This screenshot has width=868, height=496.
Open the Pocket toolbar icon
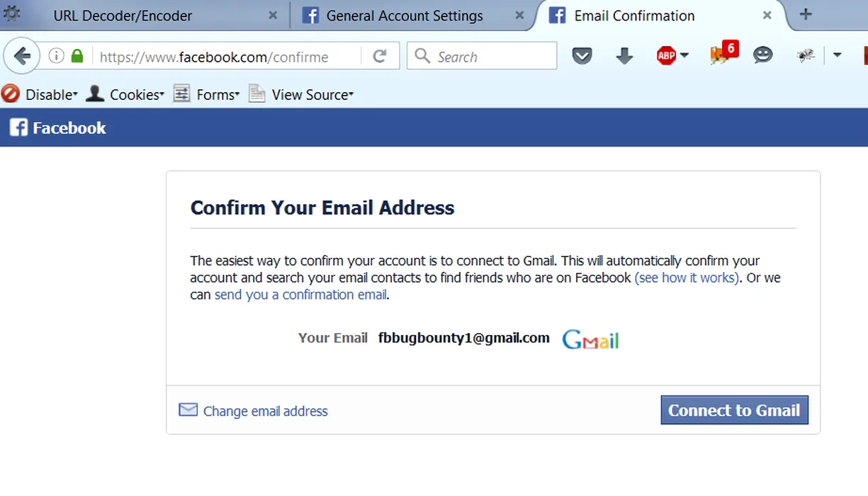[x=582, y=56]
